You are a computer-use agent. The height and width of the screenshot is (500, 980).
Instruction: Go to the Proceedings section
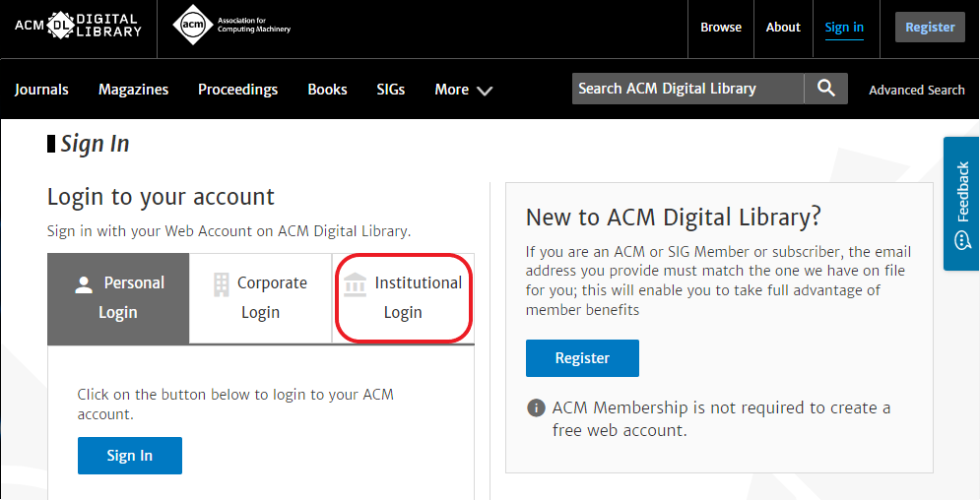(x=237, y=90)
